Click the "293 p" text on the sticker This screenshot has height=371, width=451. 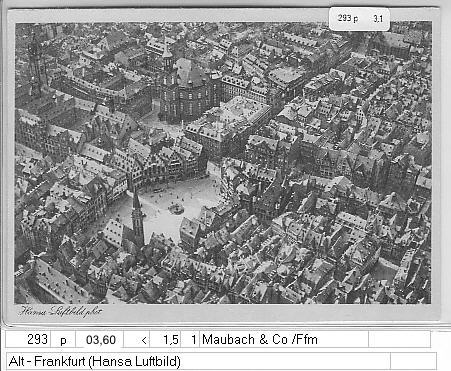[x=348, y=18]
